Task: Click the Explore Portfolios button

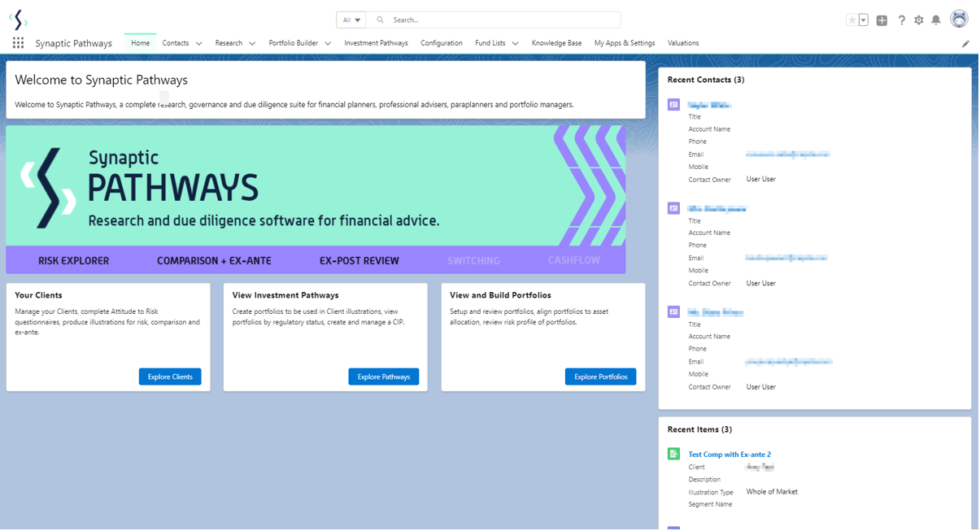Action: click(x=601, y=376)
